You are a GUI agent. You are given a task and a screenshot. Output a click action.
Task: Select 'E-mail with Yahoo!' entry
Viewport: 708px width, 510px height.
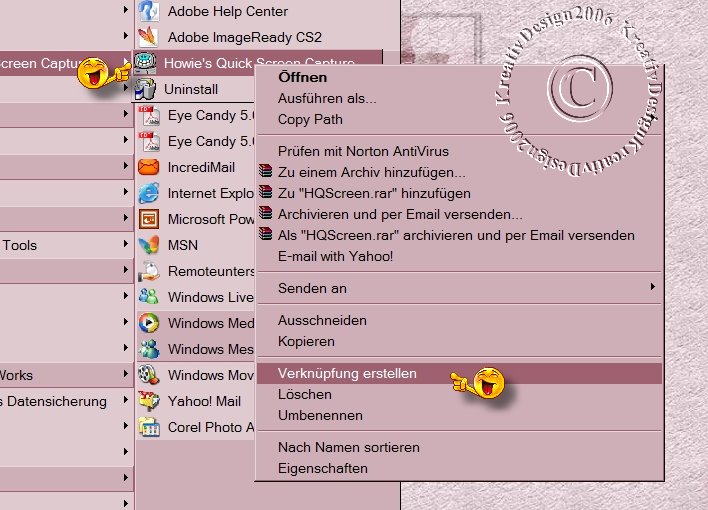point(459,257)
